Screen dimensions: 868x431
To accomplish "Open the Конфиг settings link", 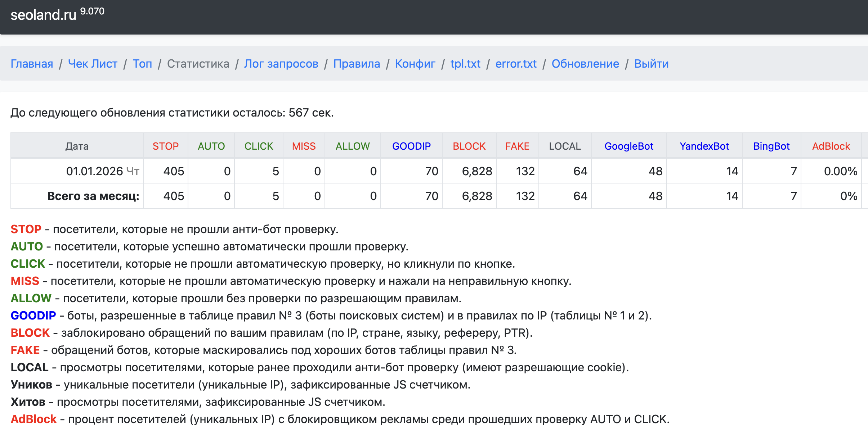I will 415,64.
